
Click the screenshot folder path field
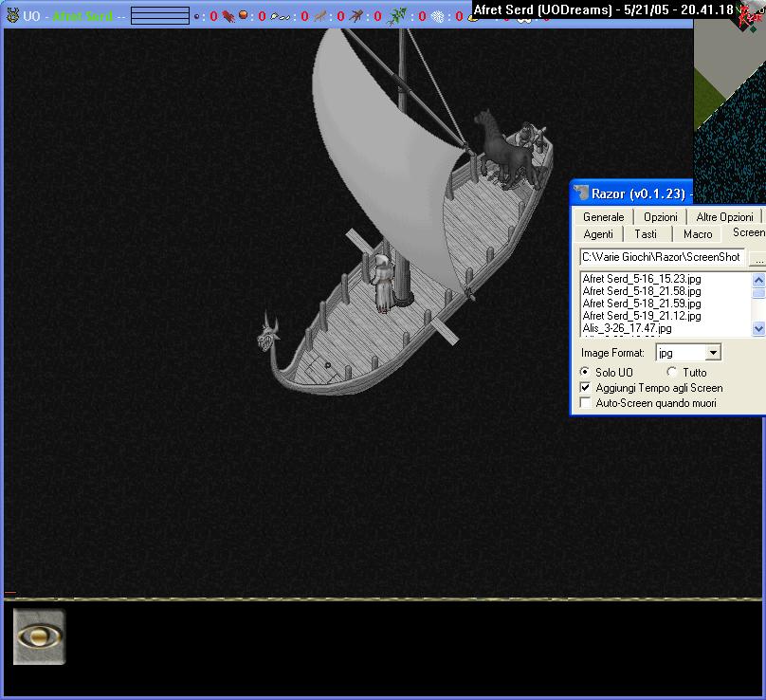click(x=663, y=257)
